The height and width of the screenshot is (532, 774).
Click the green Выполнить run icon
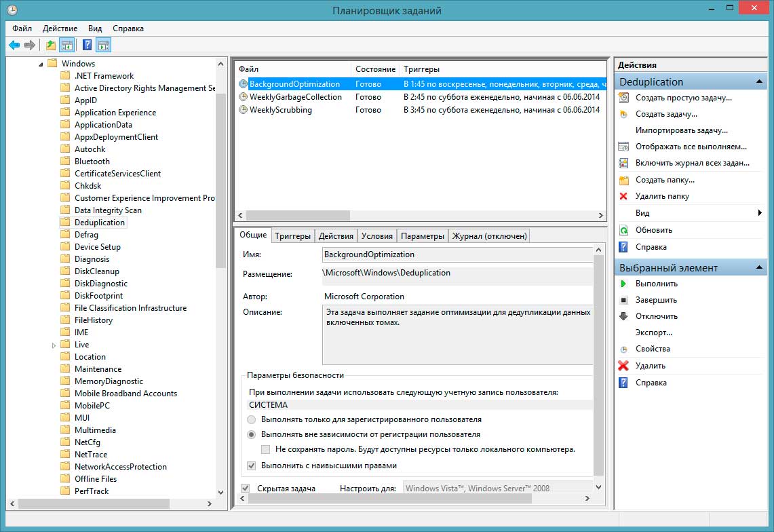623,284
